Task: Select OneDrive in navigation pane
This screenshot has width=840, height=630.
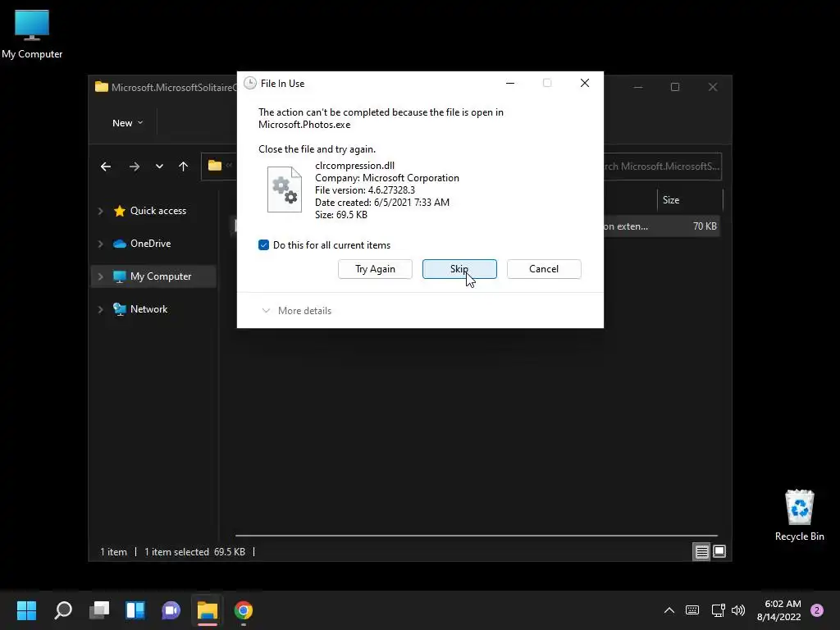Action: [x=151, y=244]
